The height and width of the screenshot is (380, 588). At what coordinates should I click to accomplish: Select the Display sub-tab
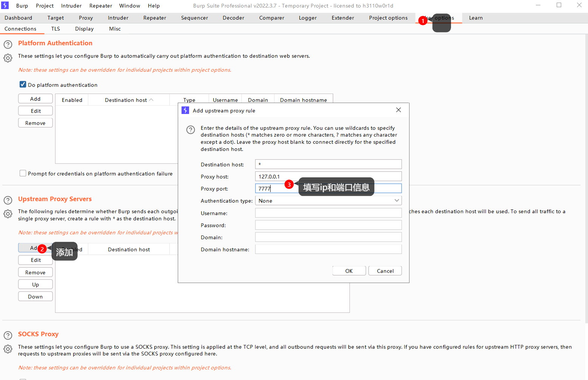point(84,29)
